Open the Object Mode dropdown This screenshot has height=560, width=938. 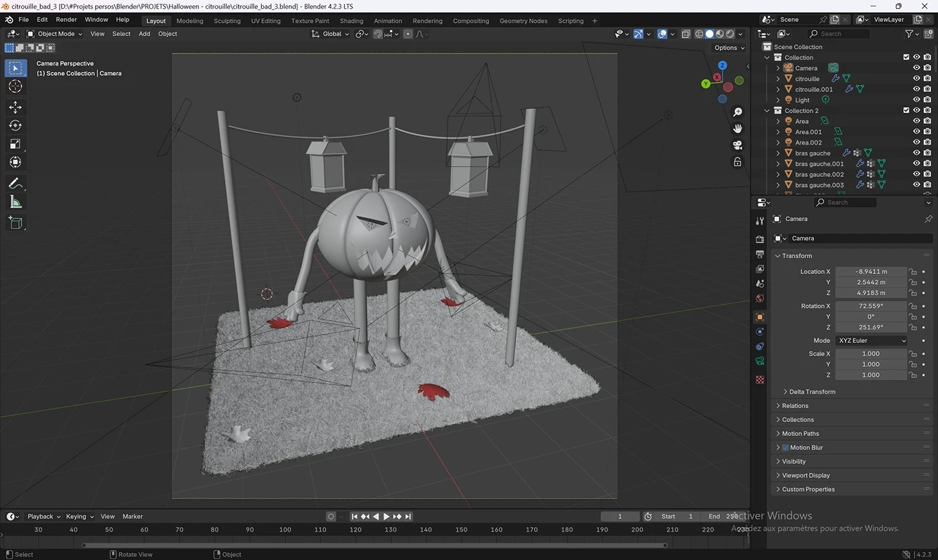coord(55,33)
